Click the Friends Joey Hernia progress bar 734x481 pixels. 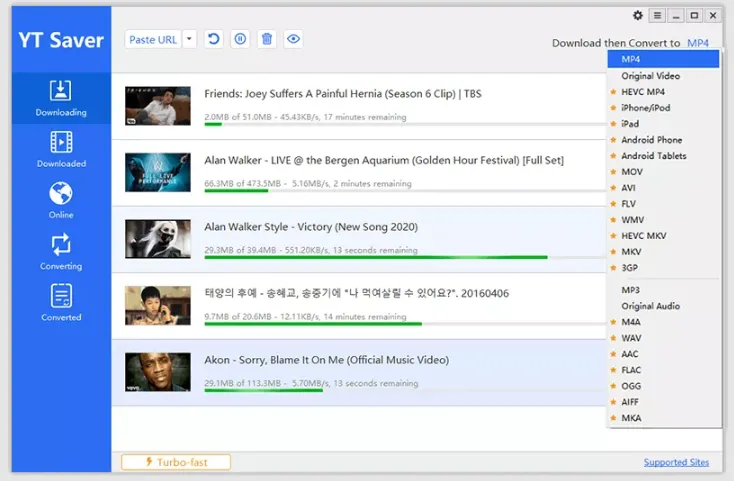pos(405,124)
